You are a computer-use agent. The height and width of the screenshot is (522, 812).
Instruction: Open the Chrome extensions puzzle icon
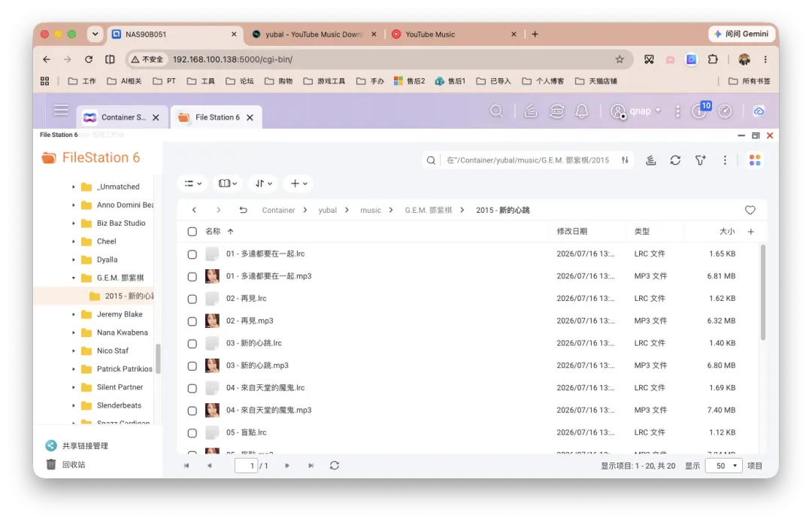point(713,59)
